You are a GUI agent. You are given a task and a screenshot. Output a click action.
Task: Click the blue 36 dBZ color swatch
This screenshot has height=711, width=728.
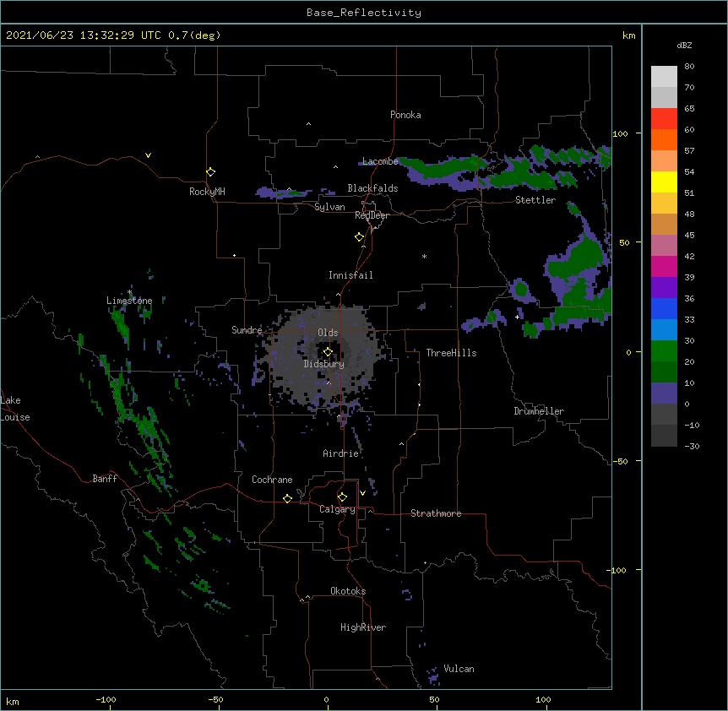pos(664,308)
